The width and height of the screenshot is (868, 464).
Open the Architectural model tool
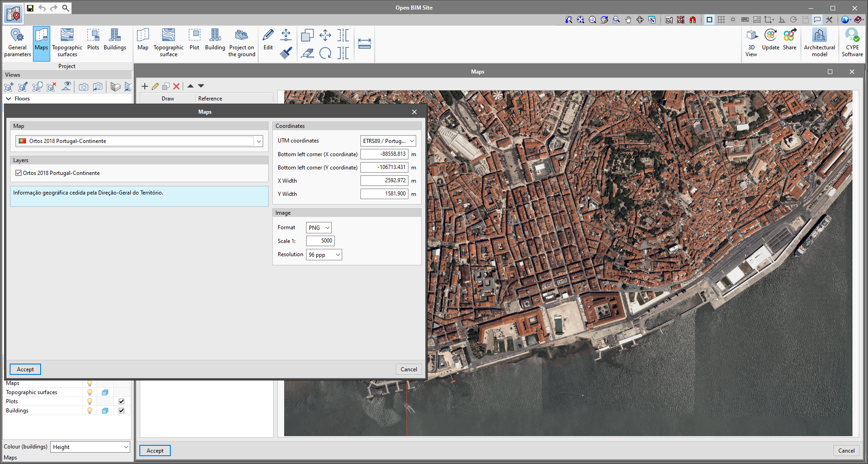pos(820,43)
